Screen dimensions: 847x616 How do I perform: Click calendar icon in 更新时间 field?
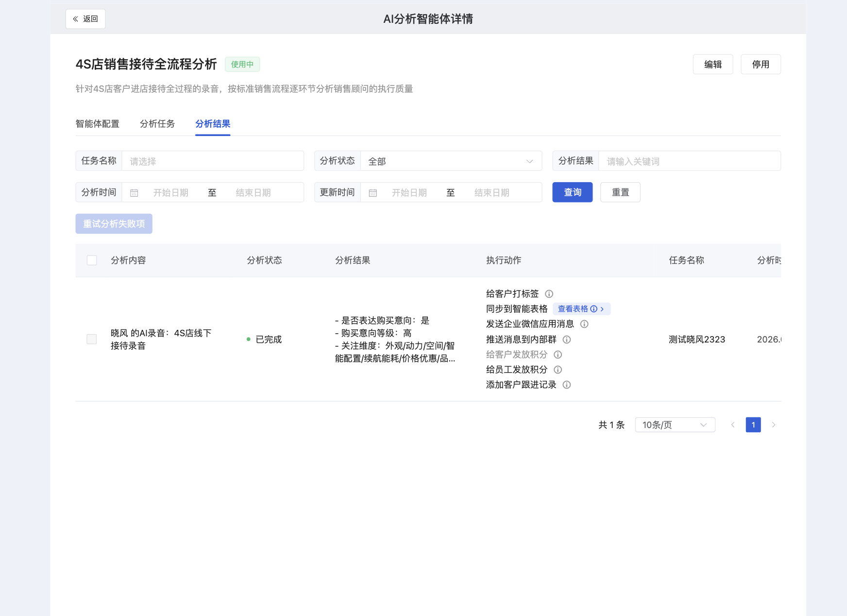tap(373, 193)
